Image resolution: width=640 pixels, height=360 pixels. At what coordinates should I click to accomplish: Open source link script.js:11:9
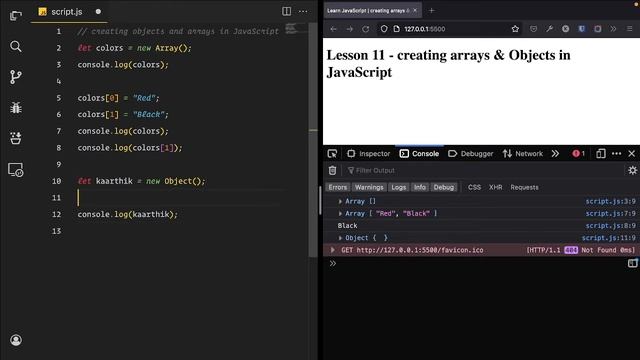pyautogui.click(x=609, y=238)
